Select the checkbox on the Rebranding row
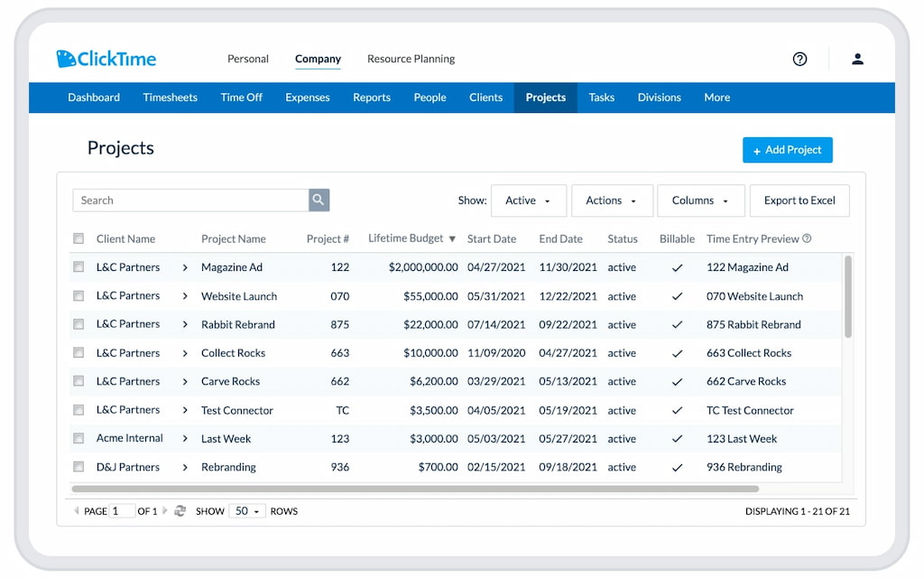This screenshot has height=578, width=924. click(79, 467)
